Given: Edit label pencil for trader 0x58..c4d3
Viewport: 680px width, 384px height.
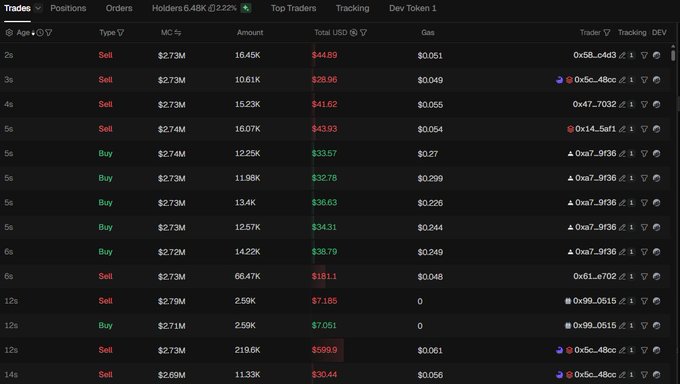Looking at the screenshot, I should pyautogui.click(x=622, y=55).
